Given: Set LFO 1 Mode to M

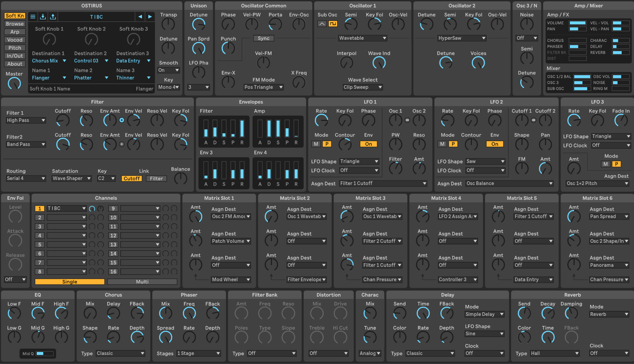Looking at the screenshot, I should pos(316,144).
